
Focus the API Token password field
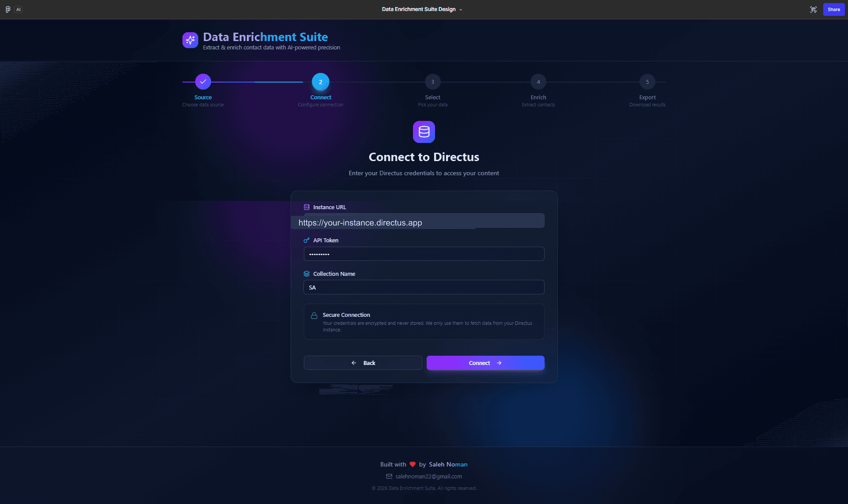(x=424, y=254)
